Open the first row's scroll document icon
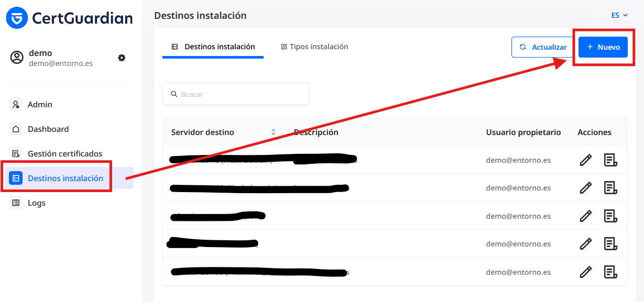This screenshot has height=302, width=644. point(610,160)
